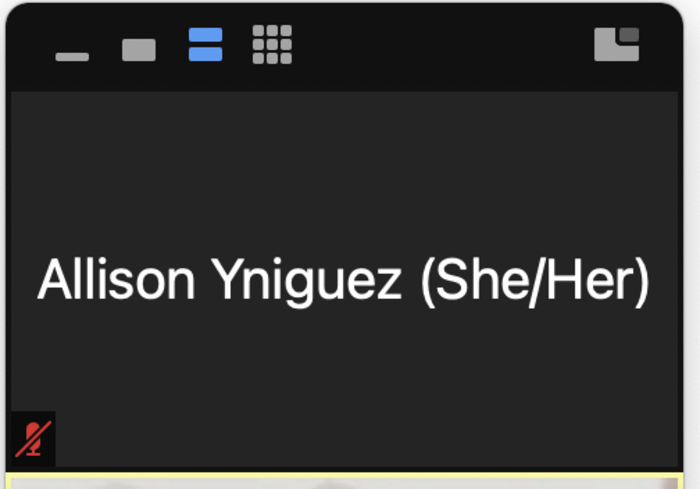This screenshot has height=489, width=700.
Task: Select the blue two-tile strip view icon
Action: pyautogui.click(x=206, y=45)
